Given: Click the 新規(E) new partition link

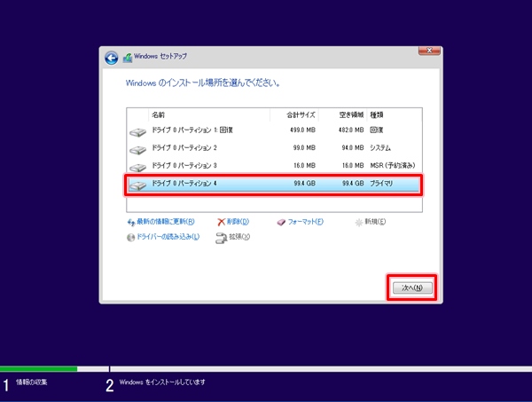Looking at the screenshot, I should (375, 222).
